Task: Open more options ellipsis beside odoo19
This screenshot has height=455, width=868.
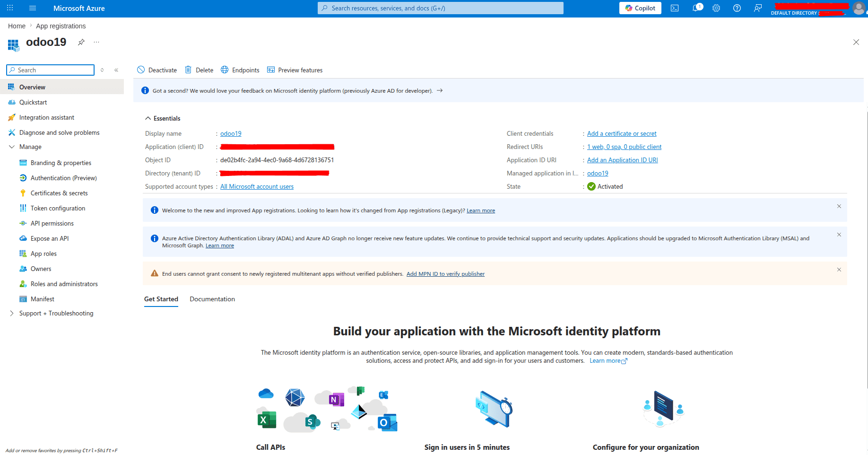Action: (x=96, y=42)
